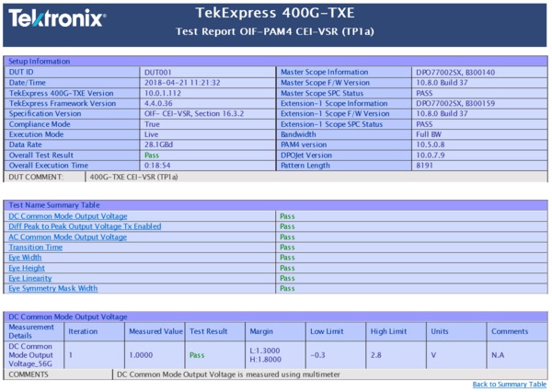Select the framework version 4.4.0.36
Screen dimensions: 552x392
click(x=158, y=104)
